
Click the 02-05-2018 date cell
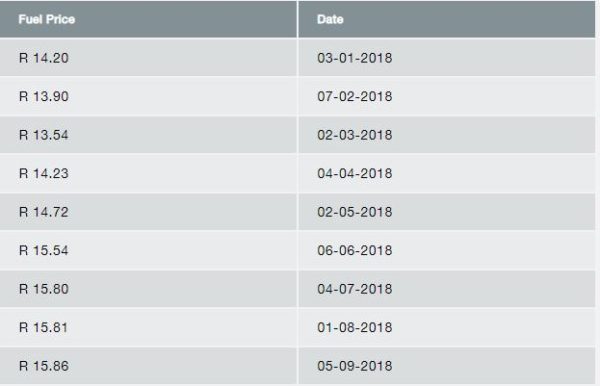447,212
